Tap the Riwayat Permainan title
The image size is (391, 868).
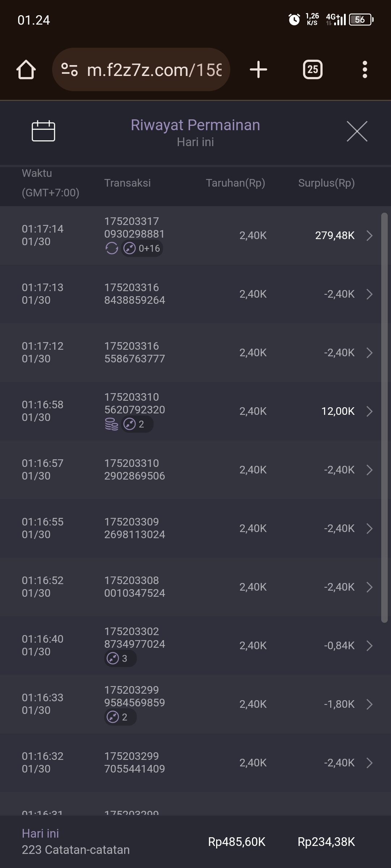pos(195,125)
